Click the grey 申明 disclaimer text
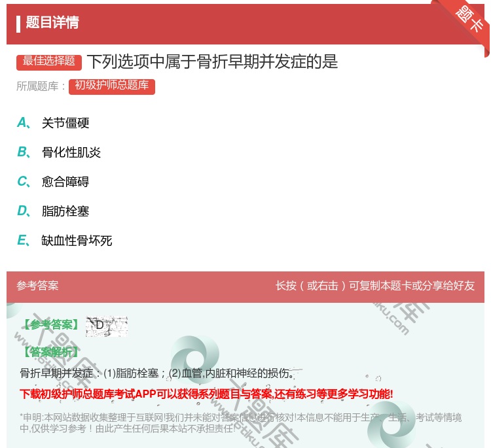Viewport: 491px width, 448px height. 240,423
